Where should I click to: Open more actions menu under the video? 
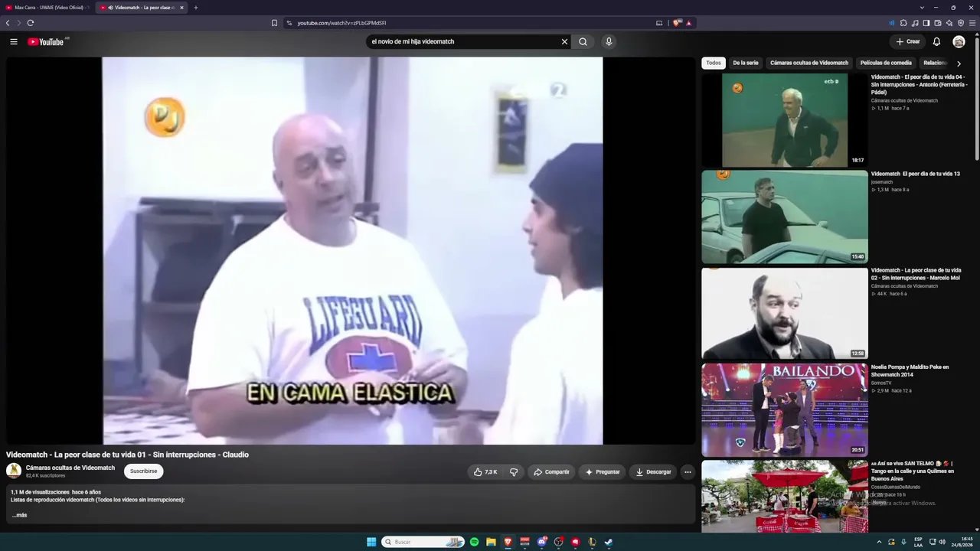point(688,472)
